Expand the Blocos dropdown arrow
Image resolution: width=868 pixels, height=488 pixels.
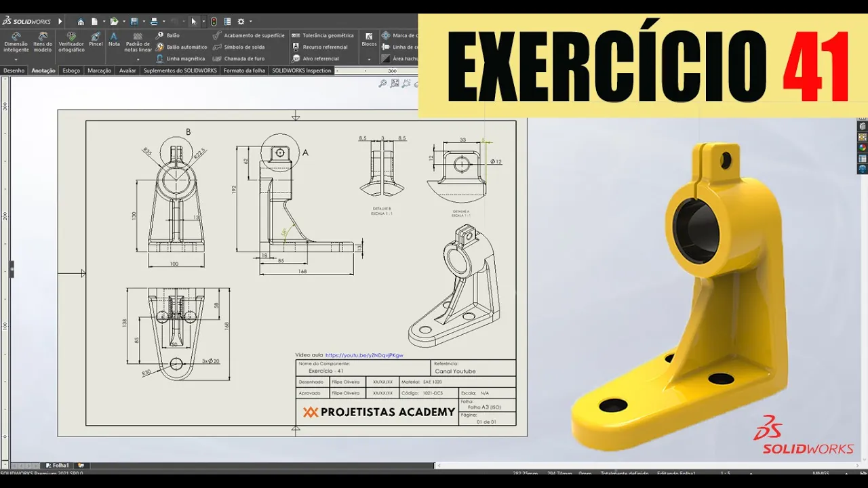369,59
